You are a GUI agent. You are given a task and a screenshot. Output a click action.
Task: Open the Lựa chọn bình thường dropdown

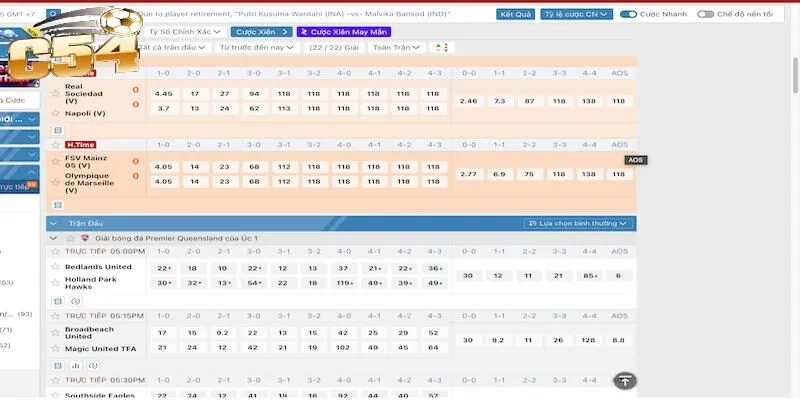(579, 223)
